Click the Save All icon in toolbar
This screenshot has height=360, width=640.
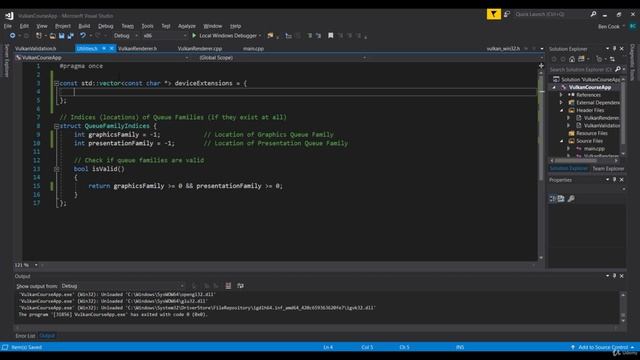click(70, 36)
